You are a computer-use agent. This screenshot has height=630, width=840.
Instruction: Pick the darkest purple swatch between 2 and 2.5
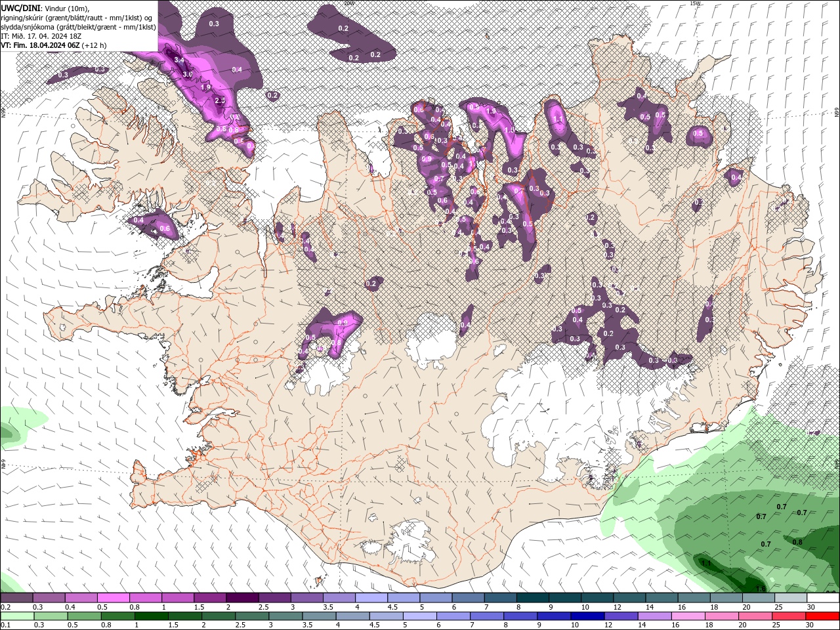[x=241, y=598]
